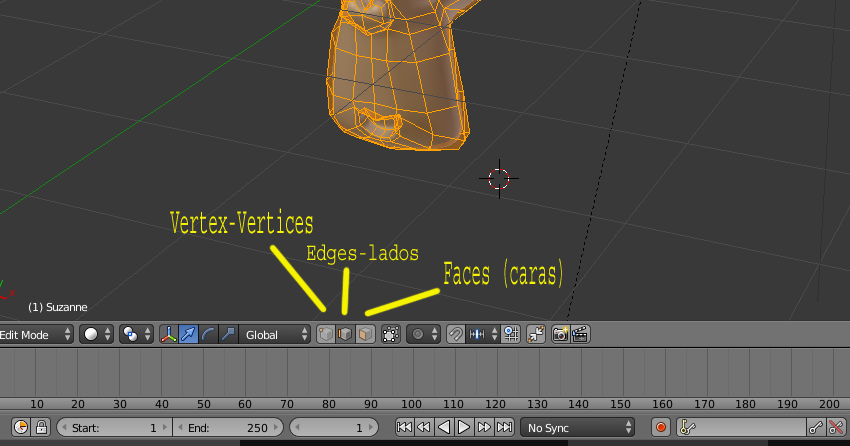Delete keyframes with crossed-out key icon
The width and height of the screenshot is (850, 446).
pos(836,428)
